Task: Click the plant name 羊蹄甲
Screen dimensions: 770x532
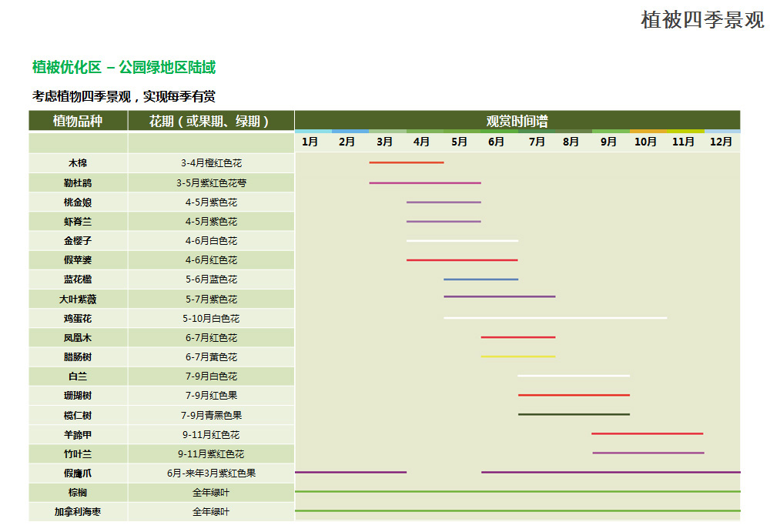Action: [78, 435]
